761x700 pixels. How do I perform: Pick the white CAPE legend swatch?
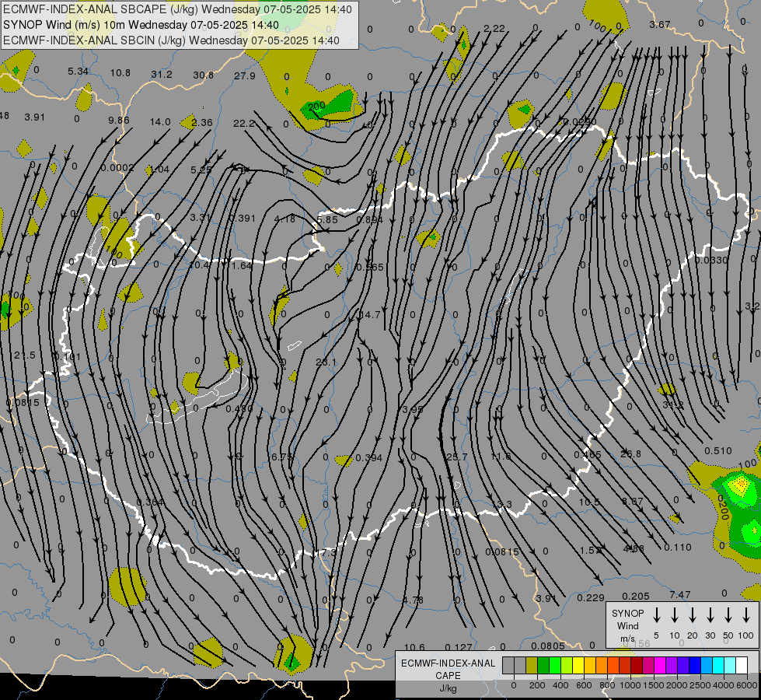tap(742, 666)
